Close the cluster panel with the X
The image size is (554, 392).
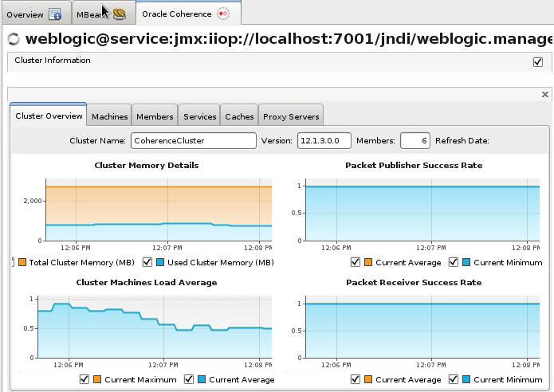[x=544, y=94]
